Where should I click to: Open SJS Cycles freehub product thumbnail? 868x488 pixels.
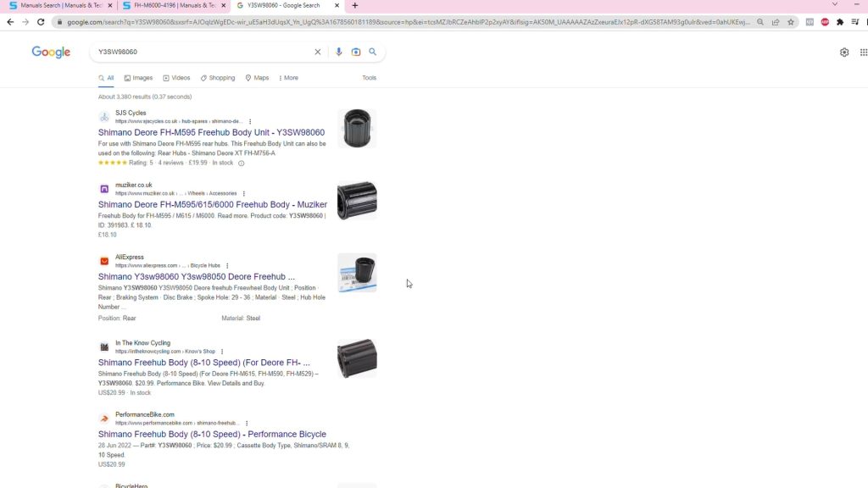(x=357, y=129)
